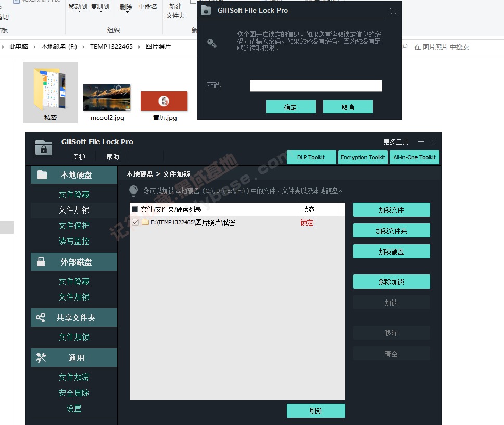This screenshot has width=504, height=425.
Task: Click 图片照片 in Explorer address bar
Action: tap(158, 47)
